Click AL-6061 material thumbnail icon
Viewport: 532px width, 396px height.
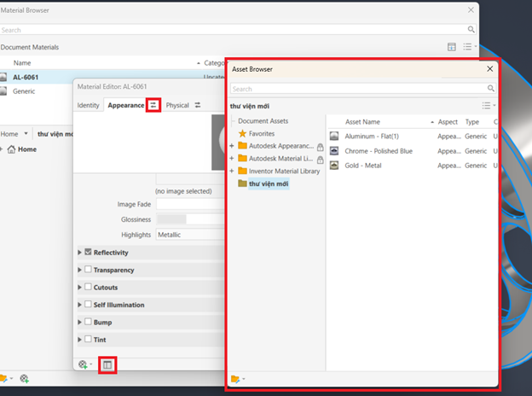[3, 77]
